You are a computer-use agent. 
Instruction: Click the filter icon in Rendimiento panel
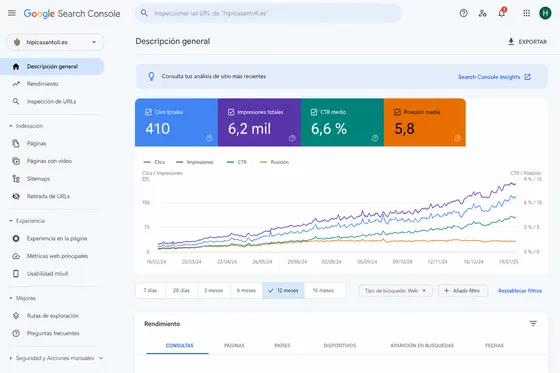click(x=533, y=323)
